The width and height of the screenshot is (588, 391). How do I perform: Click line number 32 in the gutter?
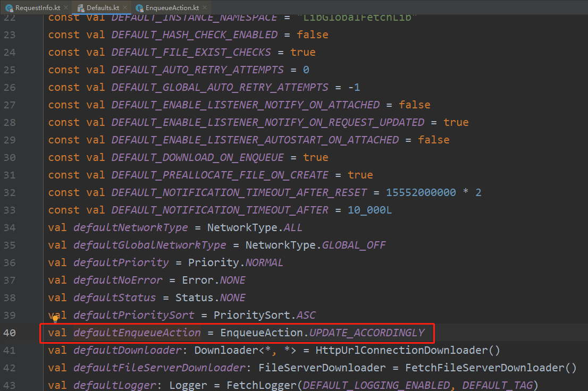pyautogui.click(x=10, y=193)
